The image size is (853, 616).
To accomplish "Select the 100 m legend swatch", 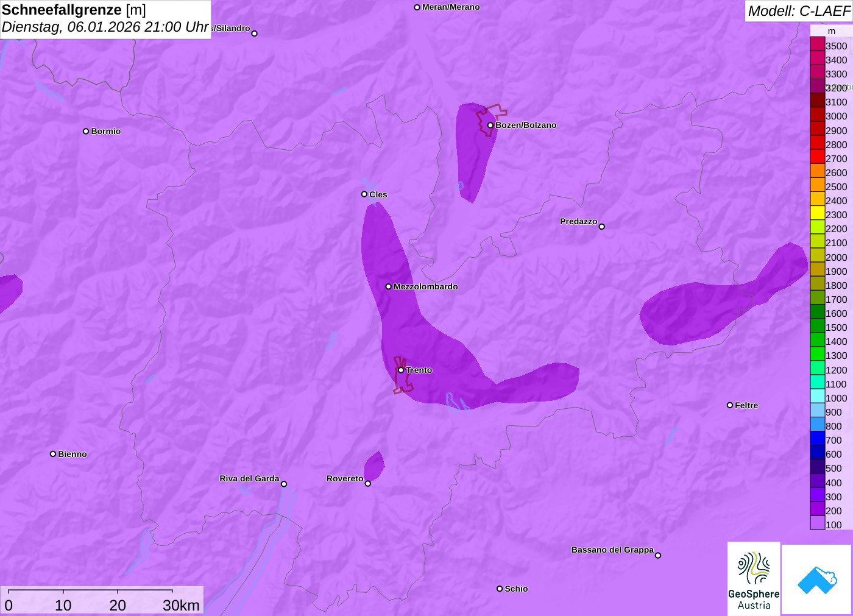I will coord(818,523).
